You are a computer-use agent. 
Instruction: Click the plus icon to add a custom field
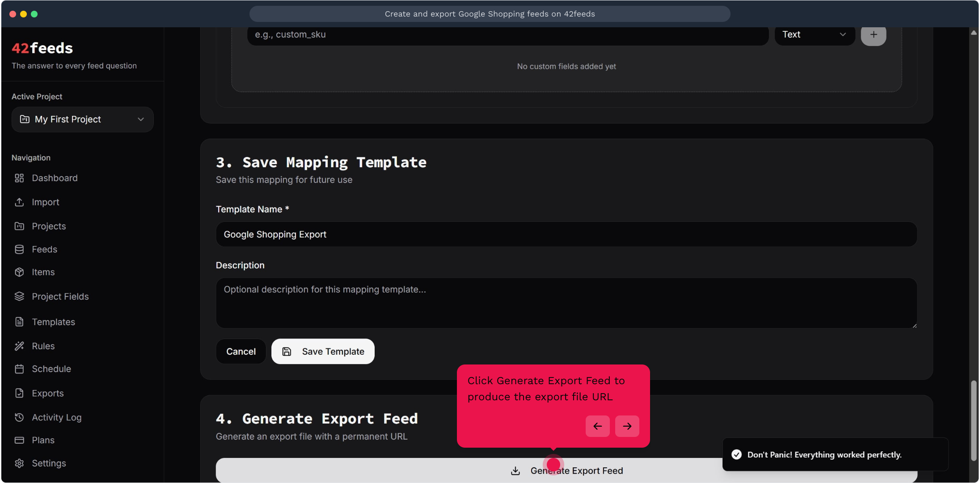pyautogui.click(x=873, y=35)
